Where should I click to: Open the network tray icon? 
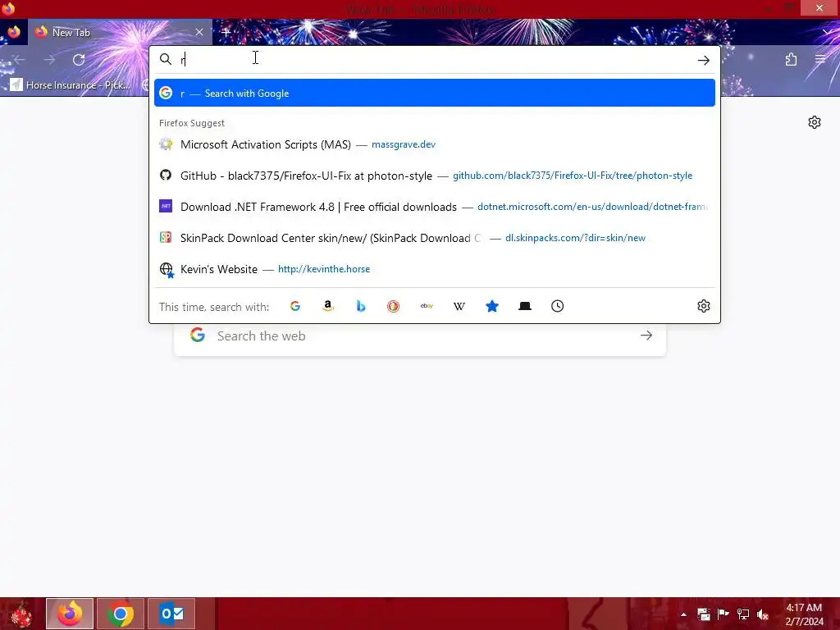click(742, 614)
